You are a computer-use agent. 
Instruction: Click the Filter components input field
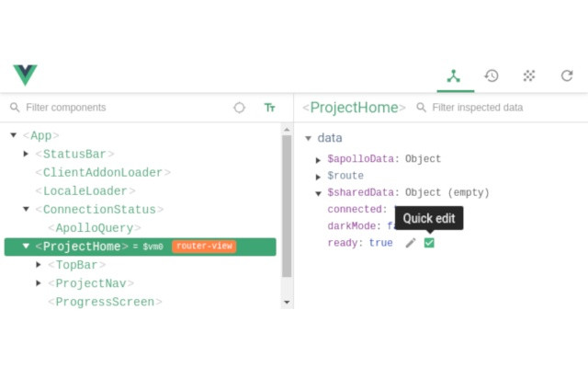click(x=119, y=108)
